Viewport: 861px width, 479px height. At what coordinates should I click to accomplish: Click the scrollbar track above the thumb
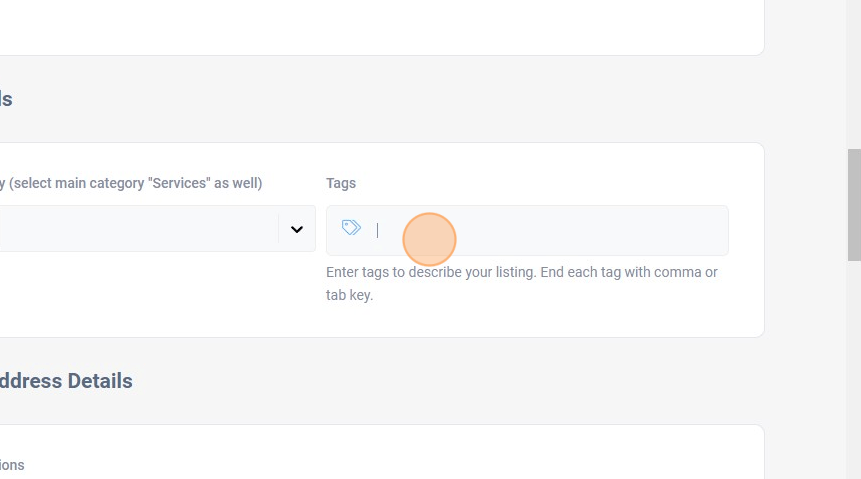tap(853, 70)
